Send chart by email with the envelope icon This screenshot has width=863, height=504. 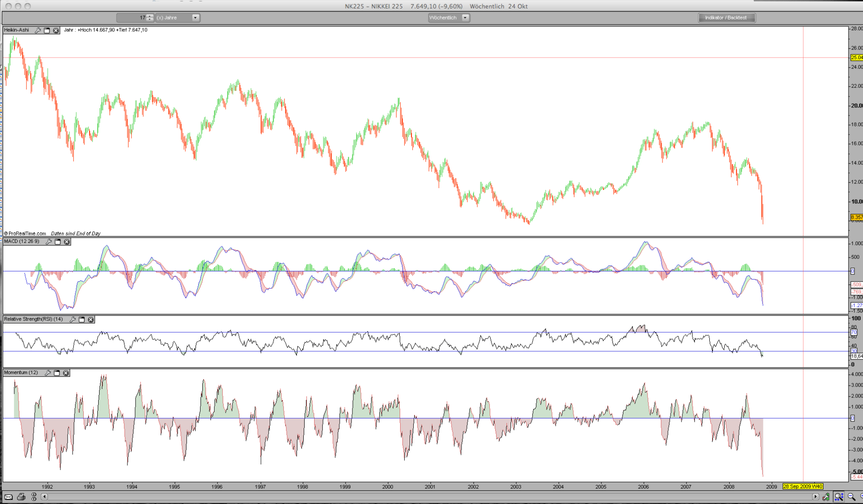click(9, 497)
